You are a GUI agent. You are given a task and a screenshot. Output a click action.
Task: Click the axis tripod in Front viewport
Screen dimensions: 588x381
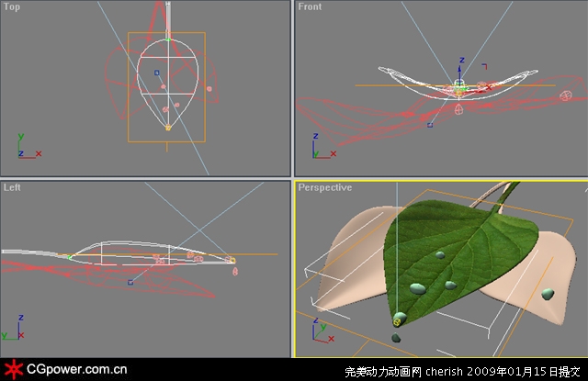(323, 149)
